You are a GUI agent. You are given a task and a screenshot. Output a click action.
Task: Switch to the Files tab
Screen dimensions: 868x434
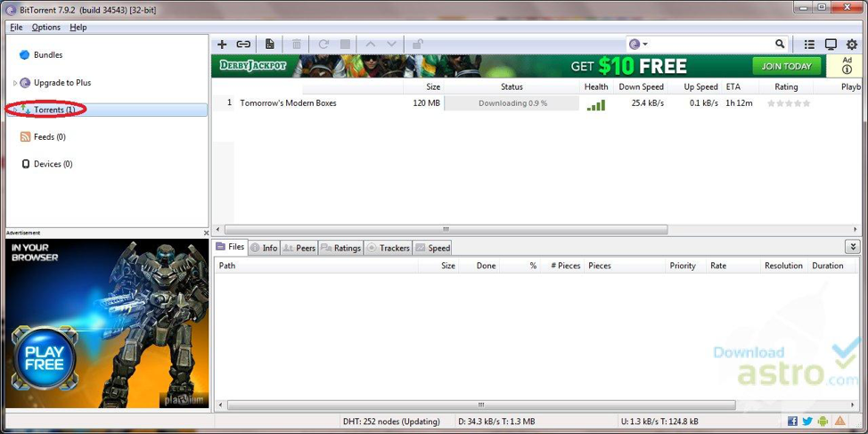coord(230,247)
